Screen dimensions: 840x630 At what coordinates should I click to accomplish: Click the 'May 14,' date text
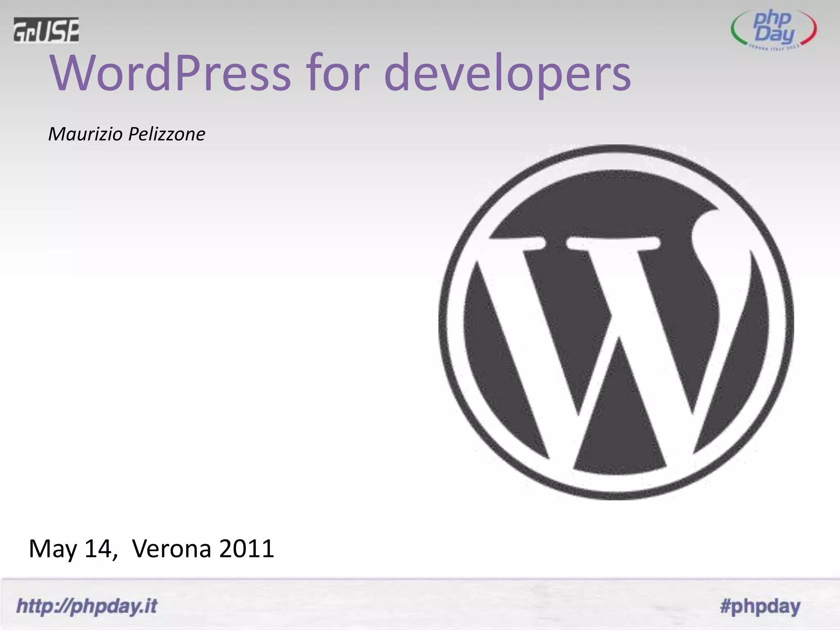pos(73,549)
